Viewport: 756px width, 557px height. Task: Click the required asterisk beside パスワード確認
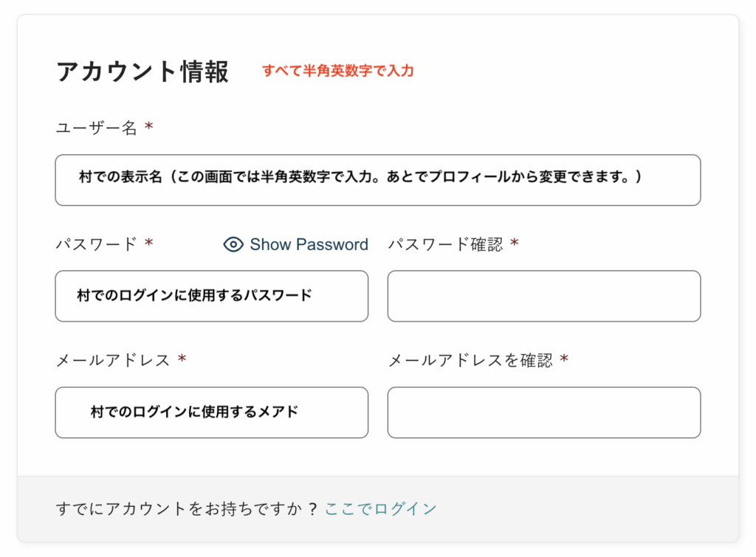[x=515, y=243]
